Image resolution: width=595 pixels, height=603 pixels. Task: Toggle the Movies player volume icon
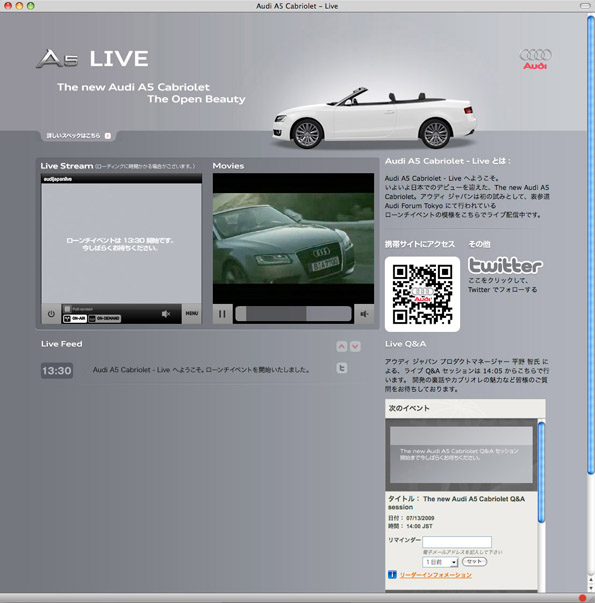point(364,314)
